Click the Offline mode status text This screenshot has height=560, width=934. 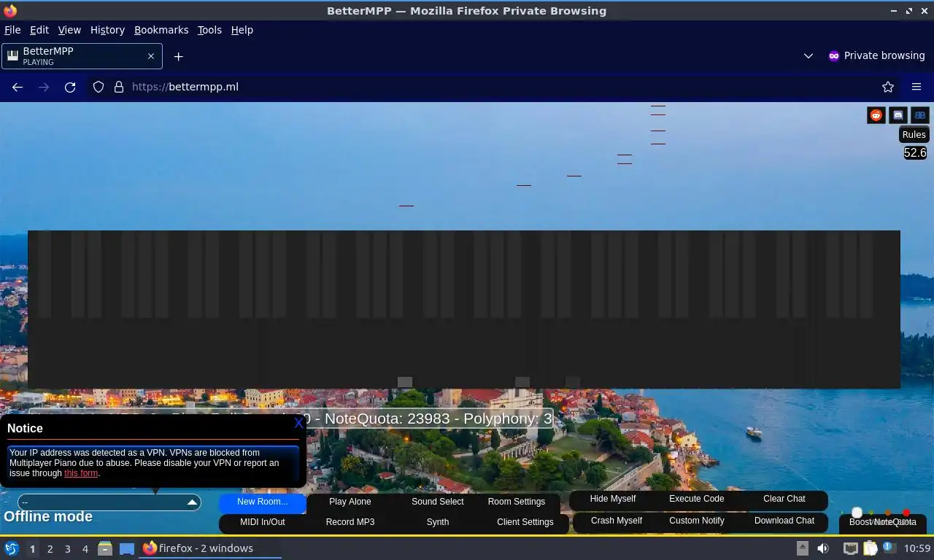(48, 516)
